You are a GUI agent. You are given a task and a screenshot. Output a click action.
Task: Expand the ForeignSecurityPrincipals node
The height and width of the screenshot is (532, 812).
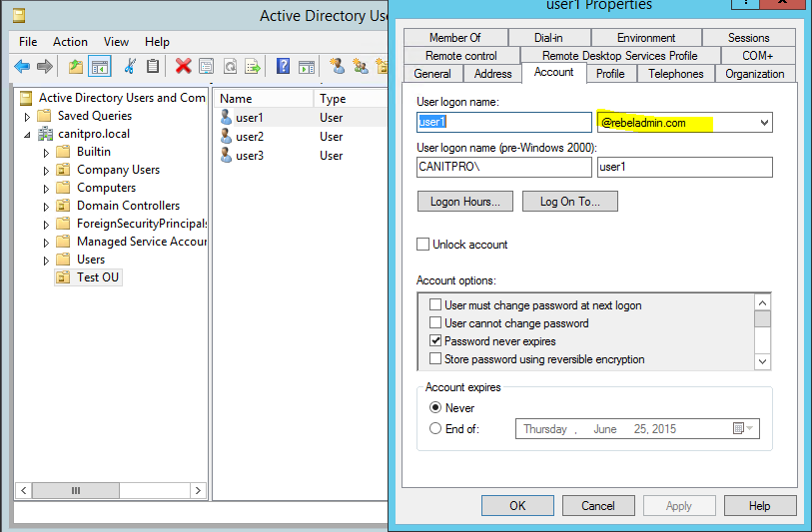click(x=46, y=226)
